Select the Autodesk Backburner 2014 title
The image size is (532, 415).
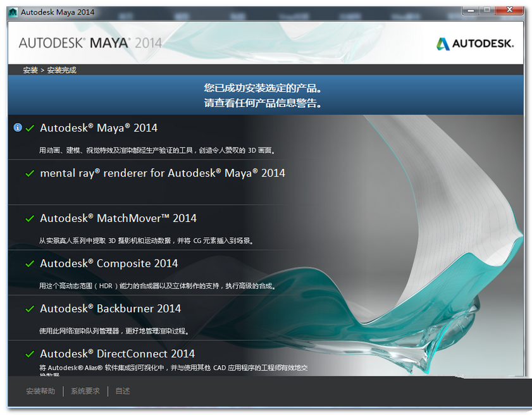pyautogui.click(x=111, y=309)
